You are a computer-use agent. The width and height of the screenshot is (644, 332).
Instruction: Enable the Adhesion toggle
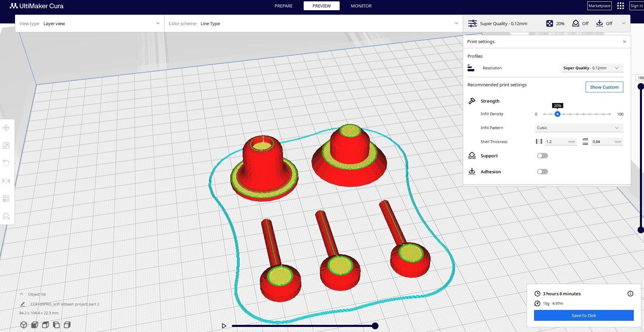[543, 172]
